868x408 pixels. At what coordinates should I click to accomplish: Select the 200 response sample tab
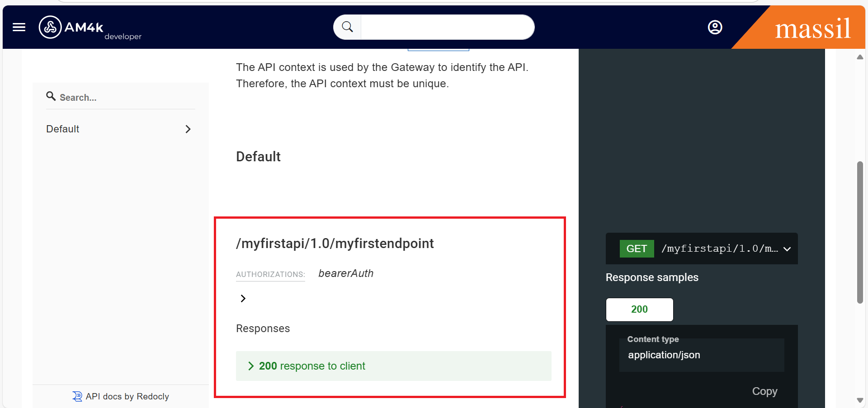[639, 310]
